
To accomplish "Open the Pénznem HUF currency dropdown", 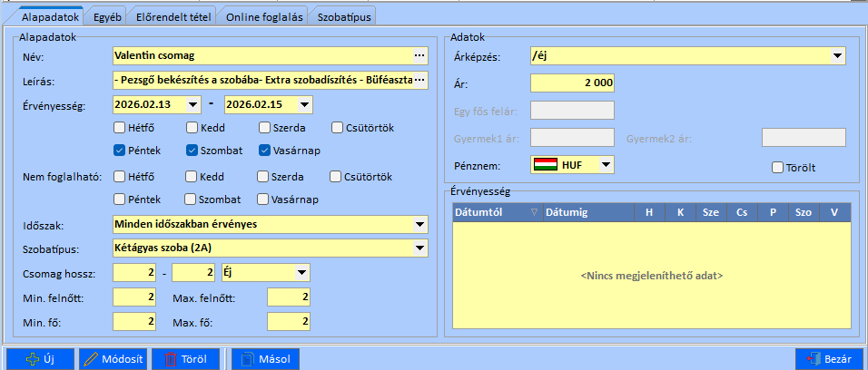I will (606, 164).
